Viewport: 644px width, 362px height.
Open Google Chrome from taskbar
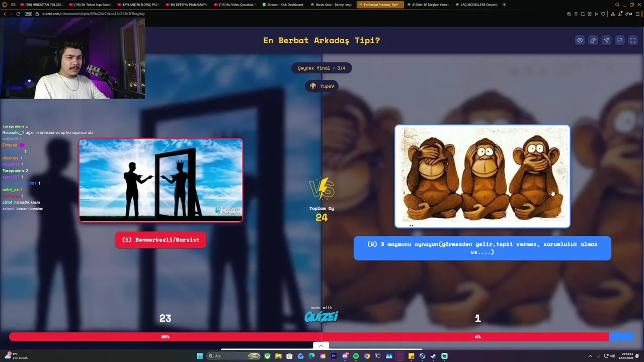(x=367, y=356)
